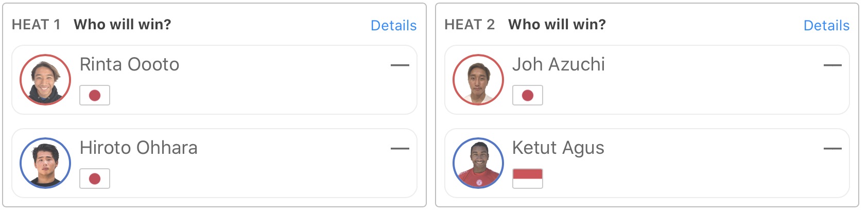The width and height of the screenshot is (868, 213).
Task: Click Rinta Oooto's profile photo
Action: 45,80
